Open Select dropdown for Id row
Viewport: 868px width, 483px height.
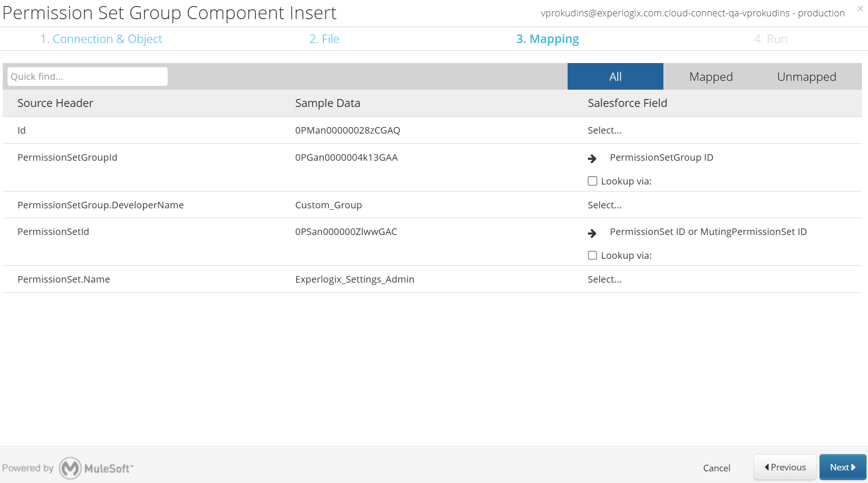[605, 130]
